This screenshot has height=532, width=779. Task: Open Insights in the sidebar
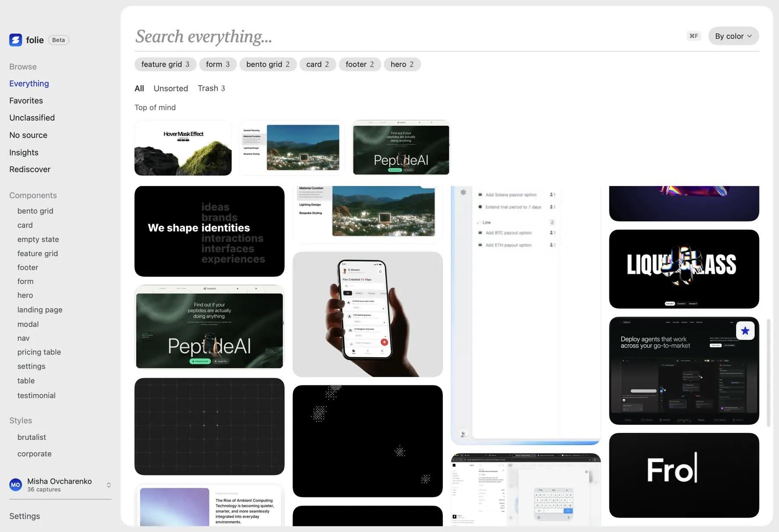point(24,152)
